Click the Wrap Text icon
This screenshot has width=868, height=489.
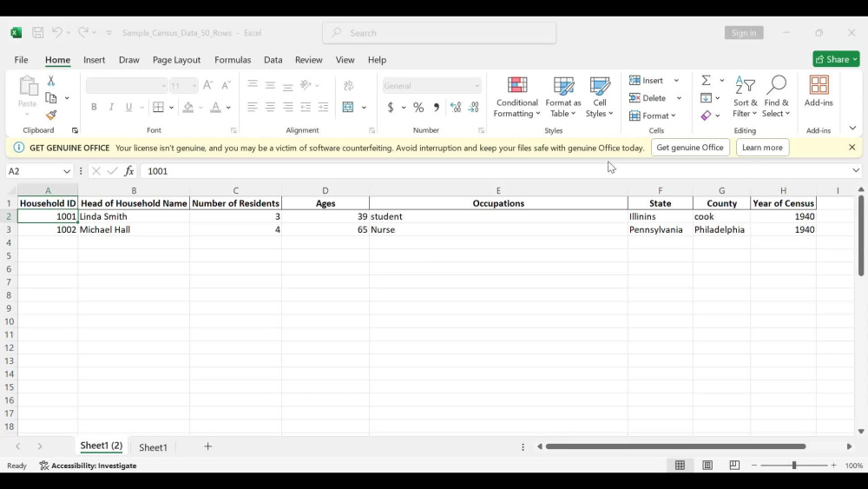tap(348, 85)
